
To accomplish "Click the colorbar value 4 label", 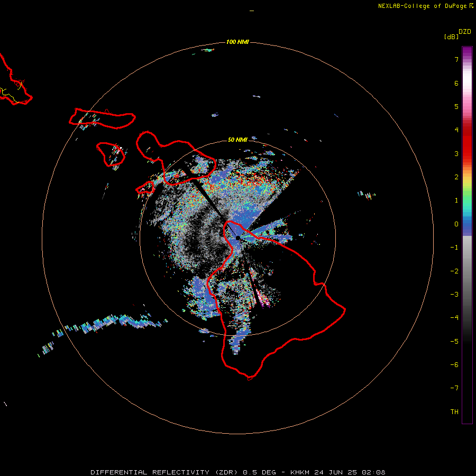I will [x=456, y=130].
